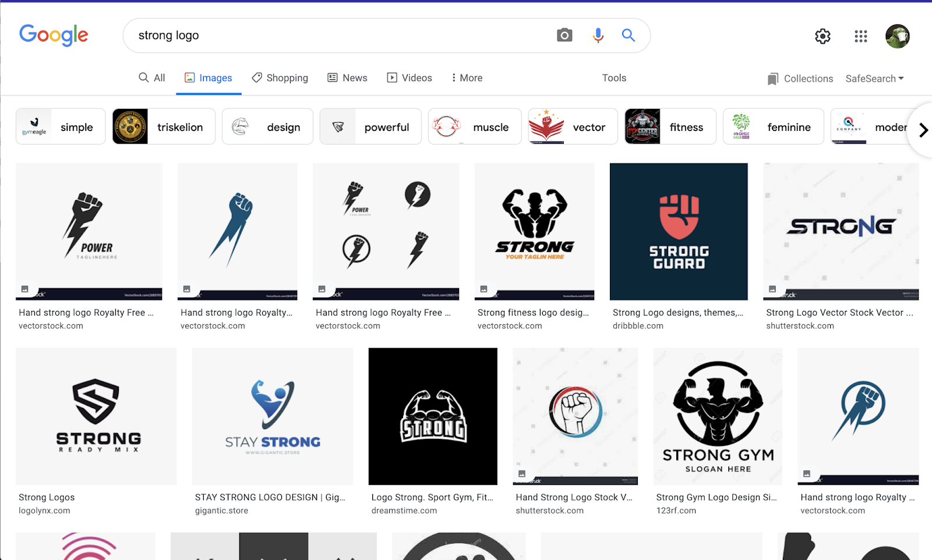Viewport: 932px width, 560px height.
Task: Visit logolynx.com source link
Action: click(44, 511)
